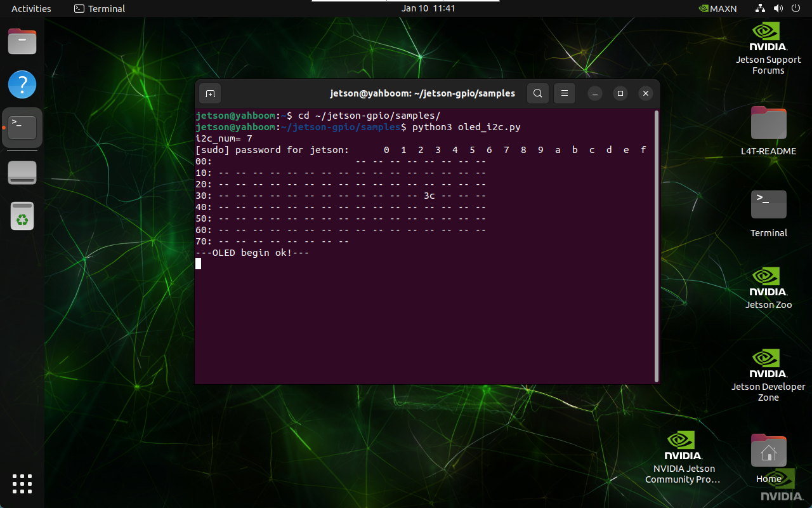Open the Files app in the dock
Screen dimensions: 812x508
pos(22,42)
